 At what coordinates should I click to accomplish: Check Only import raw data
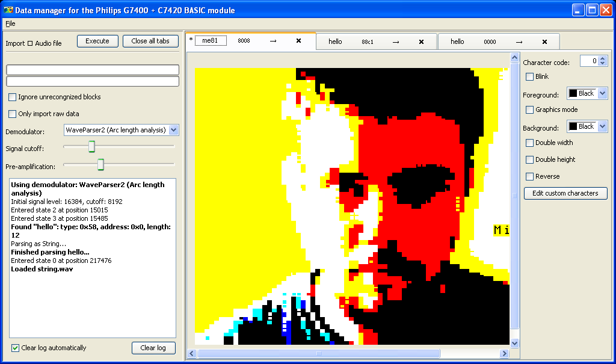13,114
